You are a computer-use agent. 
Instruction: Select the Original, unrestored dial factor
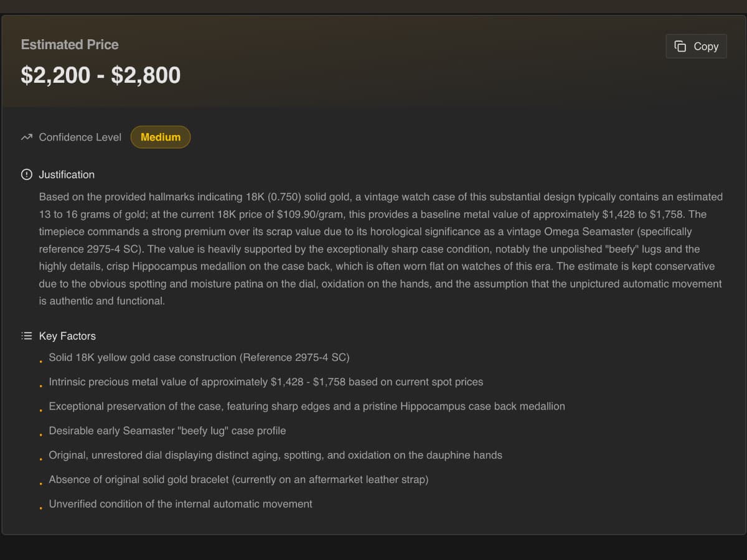pos(275,455)
